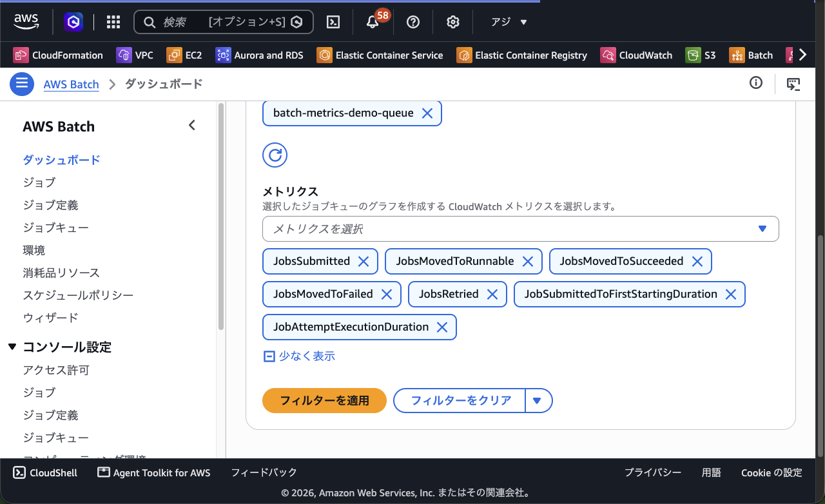
Task: Open the services grid menu icon
Action: [x=113, y=22]
